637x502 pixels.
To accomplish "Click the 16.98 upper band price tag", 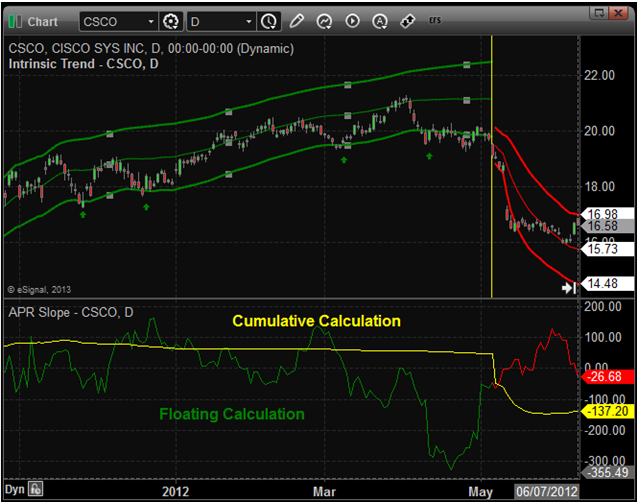I will (x=607, y=214).
